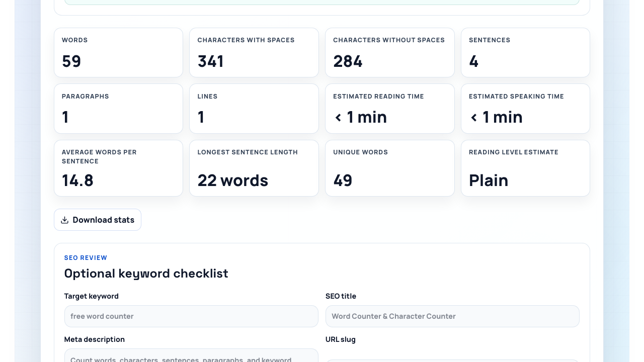Click the URL slug field label
This screenshot has width=644, height=362.
341,339
